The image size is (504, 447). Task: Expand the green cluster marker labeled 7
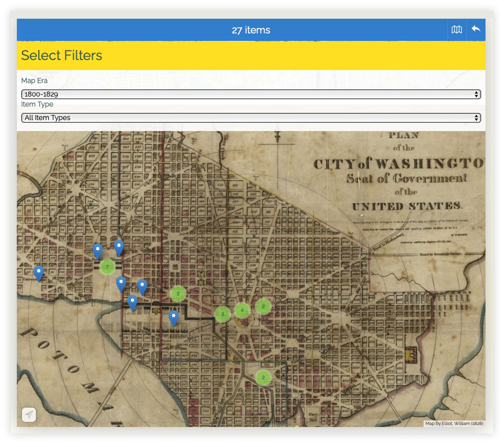107,267
